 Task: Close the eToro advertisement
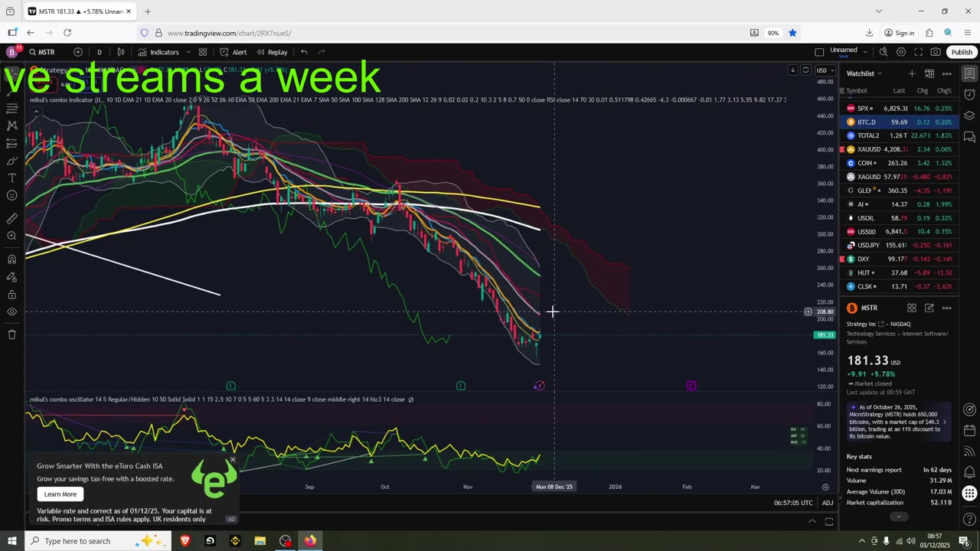233,460
